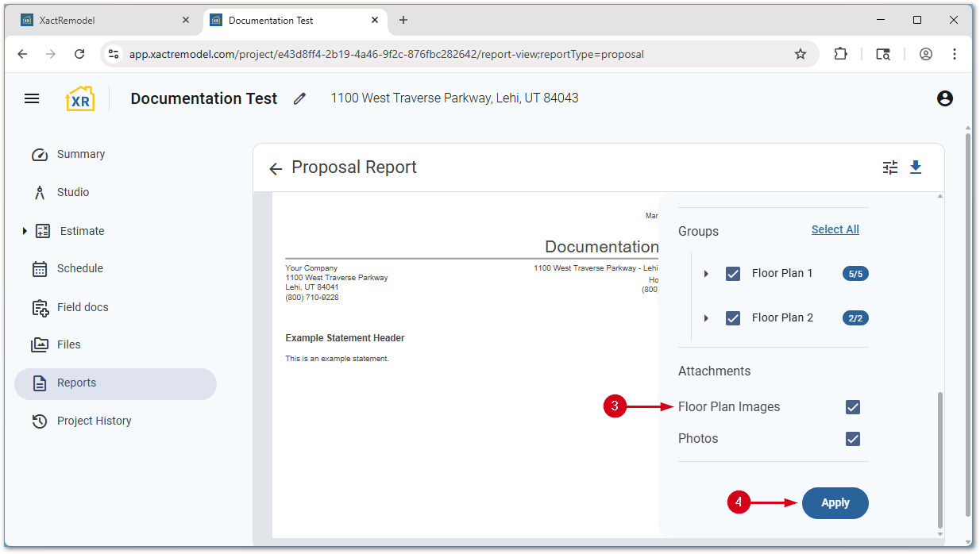Uncheck the Floor Plan 1 group checkbox
Viewport: 980px width, 554px height.
click(x=733, y=274)
